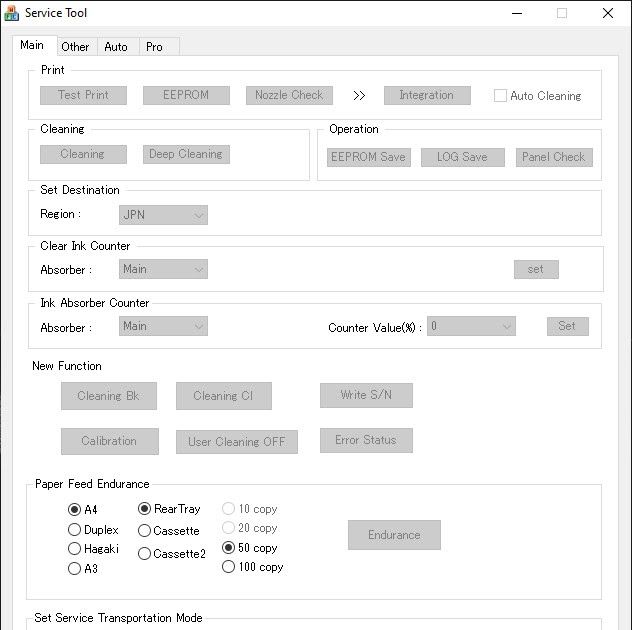
Task: Select the A3 paper size radio button
Action: click(74, 569)
